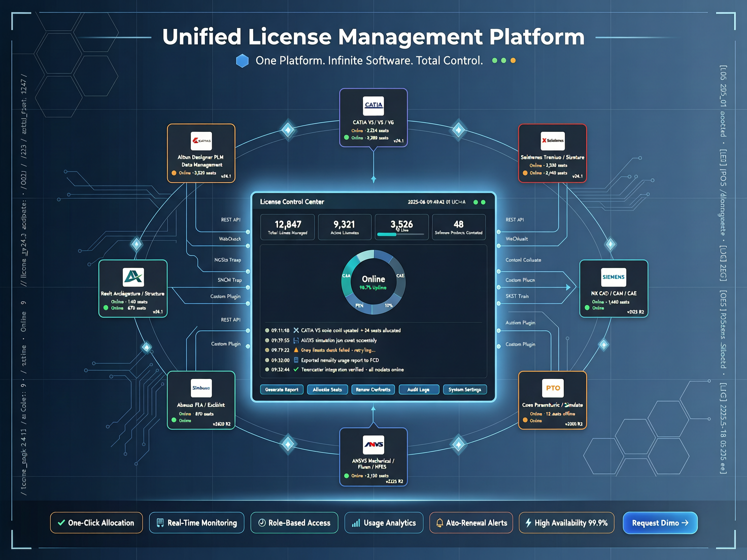Click the timestamp in the control center header
This screenshot has width=747, height=560.
tap(436, 202)
